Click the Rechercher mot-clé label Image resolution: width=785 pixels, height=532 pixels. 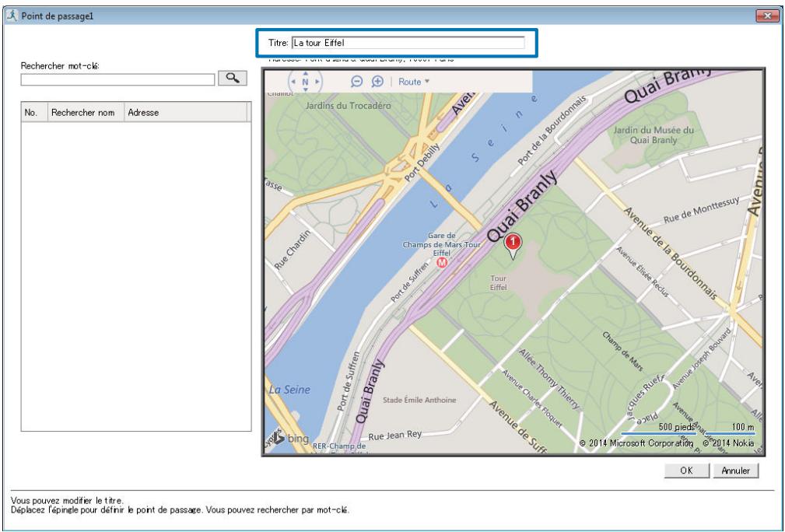[60, 65]
